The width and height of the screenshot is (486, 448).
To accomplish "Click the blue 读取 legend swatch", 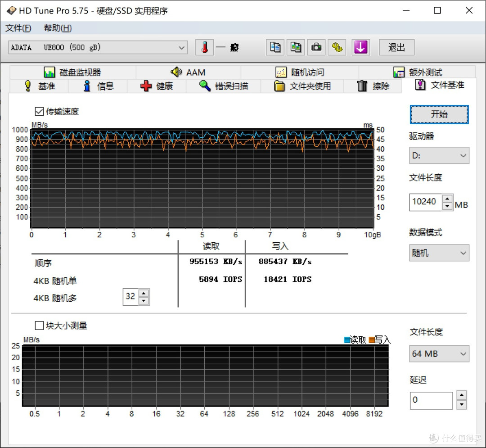I will pyautogui.click(x=347, y=340).
